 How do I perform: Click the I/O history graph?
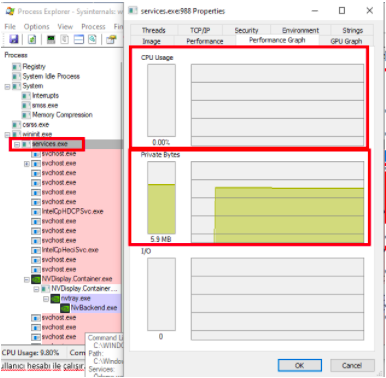[x=277, y=299]
